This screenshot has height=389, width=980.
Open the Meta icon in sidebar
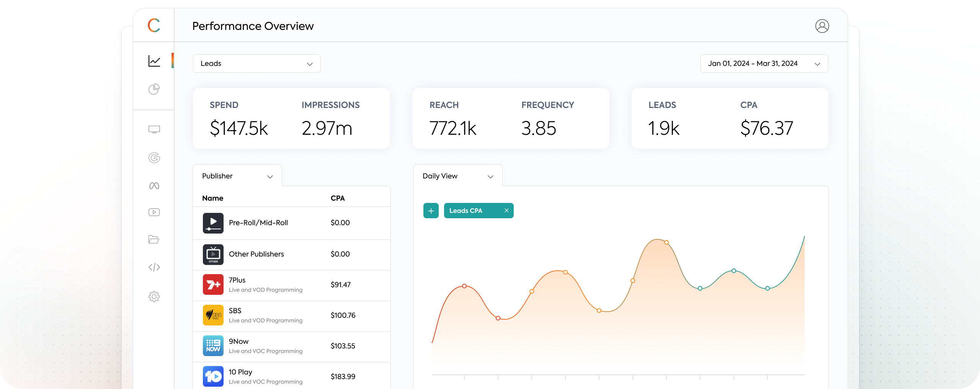(x=154, y=186)
